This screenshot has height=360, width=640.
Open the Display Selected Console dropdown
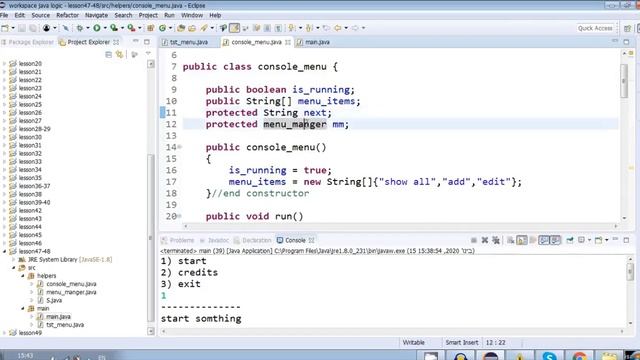tap(589, 240)
